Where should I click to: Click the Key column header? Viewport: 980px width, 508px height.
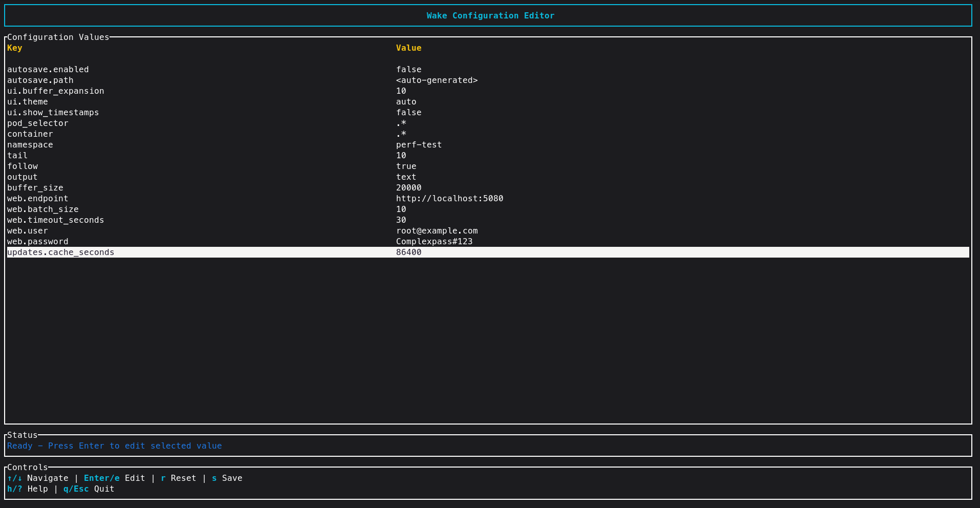pos(15,48)
